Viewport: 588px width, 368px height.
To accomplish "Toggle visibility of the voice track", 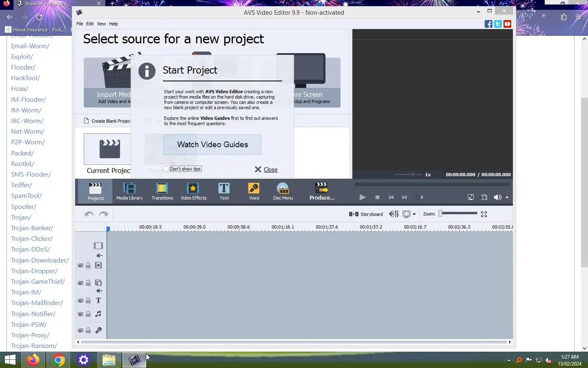I will [x=80, y=330].
